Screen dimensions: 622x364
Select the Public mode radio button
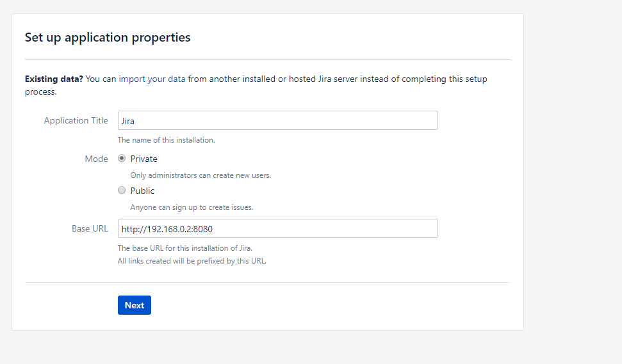pyautogui.click(x=122, y=191)
